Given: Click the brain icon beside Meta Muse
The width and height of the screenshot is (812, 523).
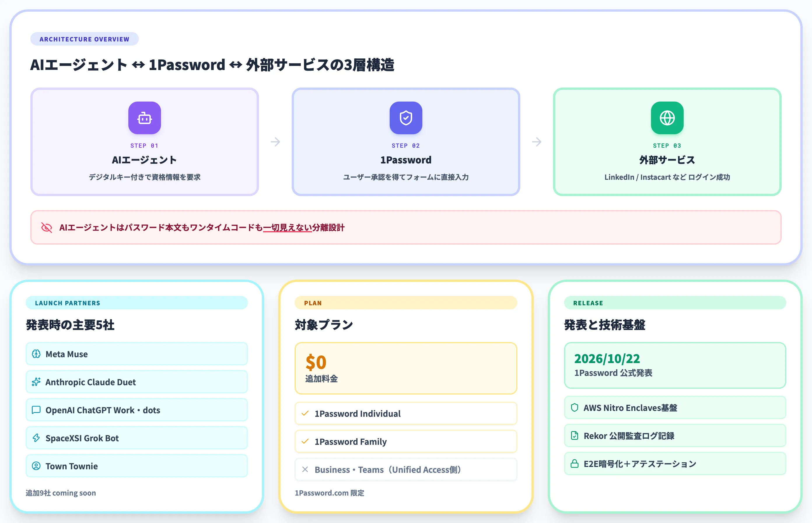Looking at the screenshot, I should (36, 354).
